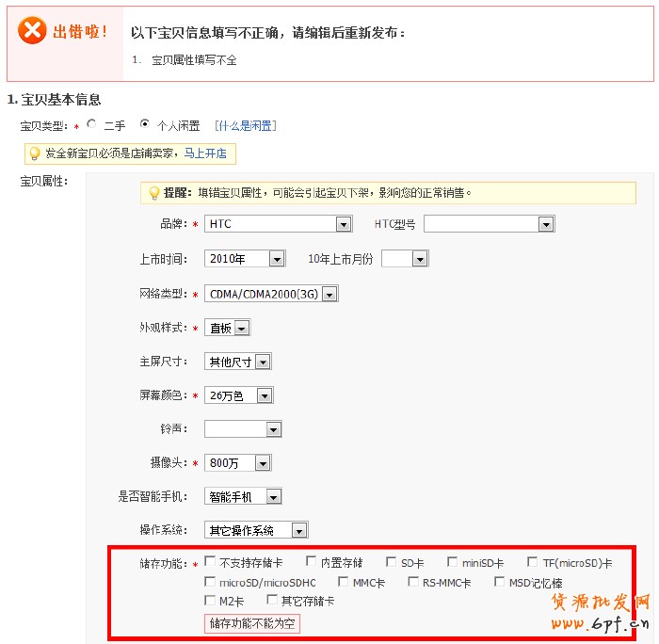Select the 二手 radio button
This screenshot has width=659, height=644.
91,123
